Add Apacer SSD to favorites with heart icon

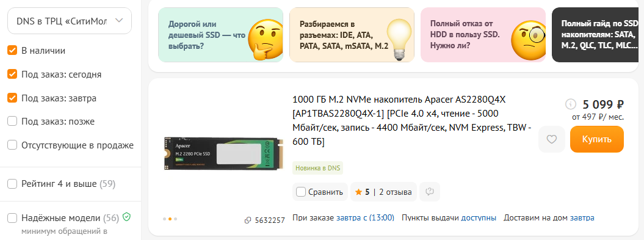[x=552, y=139]
